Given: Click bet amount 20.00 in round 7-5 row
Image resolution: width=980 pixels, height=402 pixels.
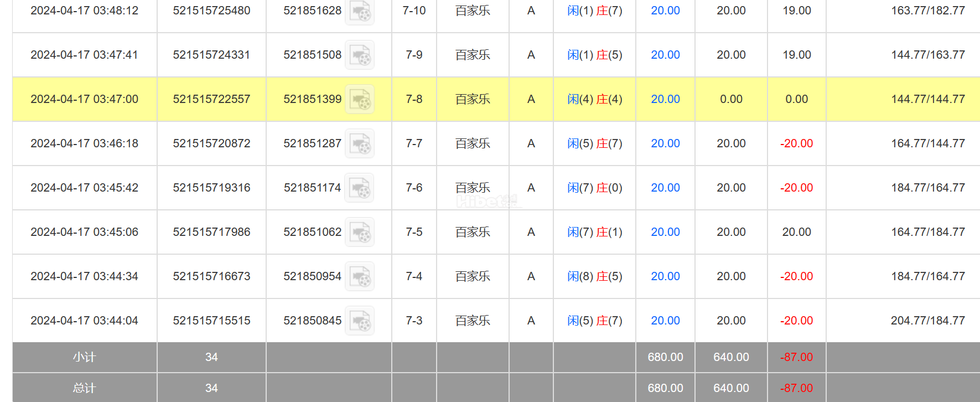Looking at the screenshot, I should point(665,232).
